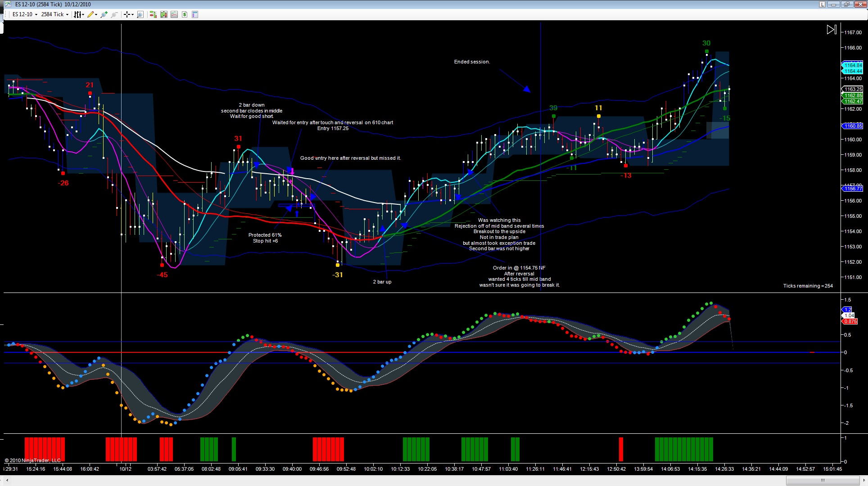The width and height of the screenshot is (868, 486).
Task: Click the cyan 1164.84 price marker
Action: point(852,66)
